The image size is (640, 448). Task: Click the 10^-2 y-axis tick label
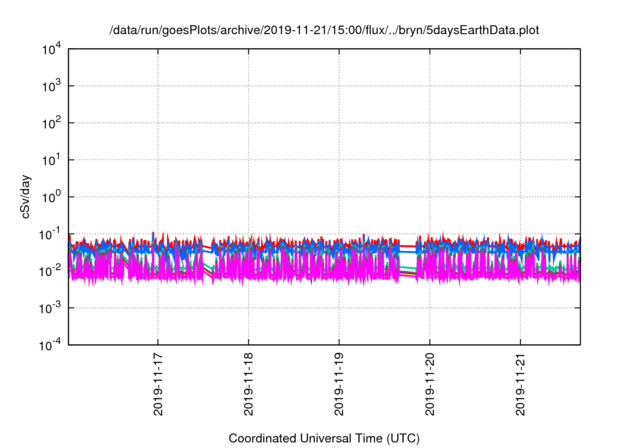pyautogui.click(x=50, y=271)
